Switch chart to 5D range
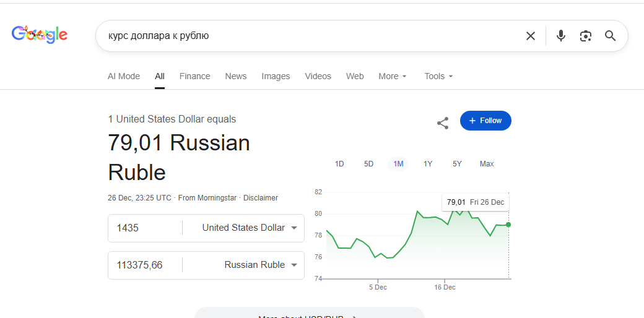This screenshot has height=318, width=644. pos(369,164)
